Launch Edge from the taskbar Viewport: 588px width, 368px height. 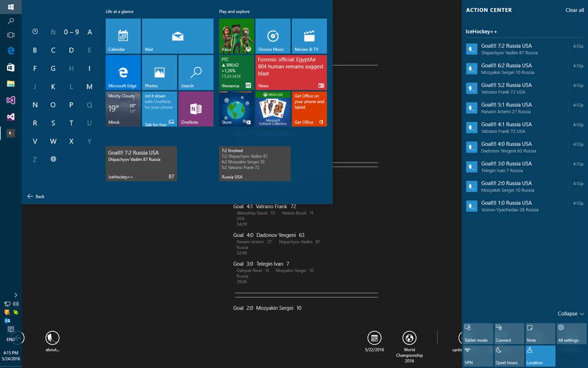(11, 51)
